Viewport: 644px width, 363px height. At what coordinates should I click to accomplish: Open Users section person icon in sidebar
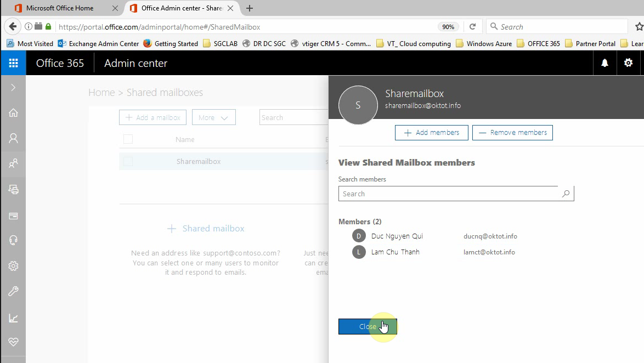point(13,138)
